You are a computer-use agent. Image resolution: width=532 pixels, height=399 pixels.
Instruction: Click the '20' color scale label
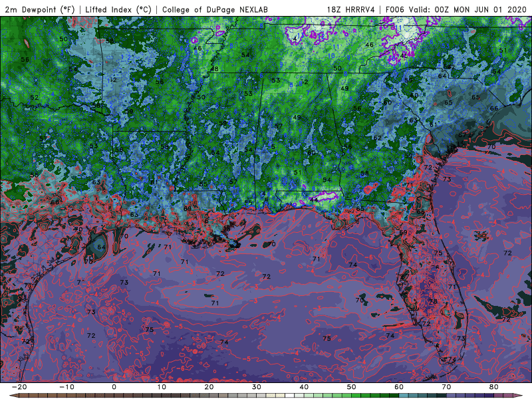pos(209,387)
